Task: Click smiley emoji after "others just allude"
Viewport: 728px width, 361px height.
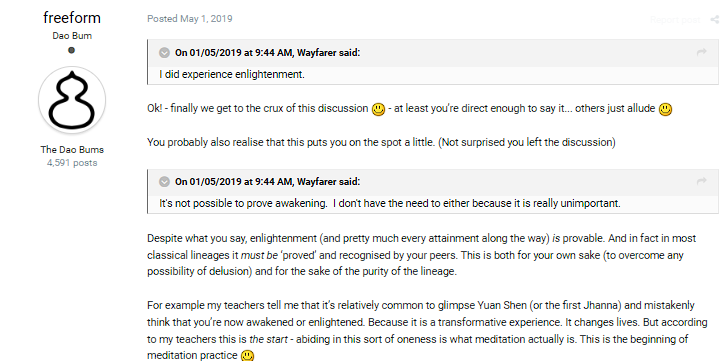Action: (665, 110)
